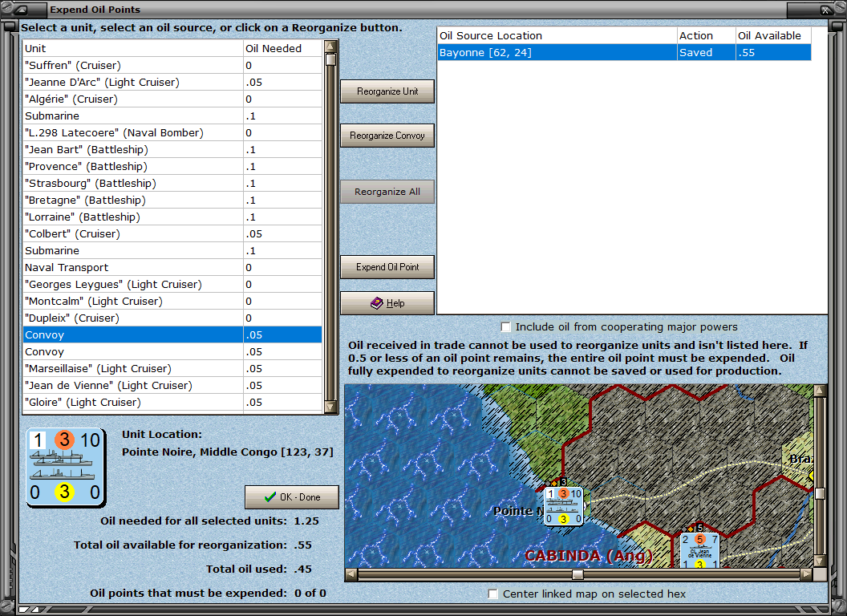Confirm with the OK - Done button
847x616 pixels.
pos(292,497)
